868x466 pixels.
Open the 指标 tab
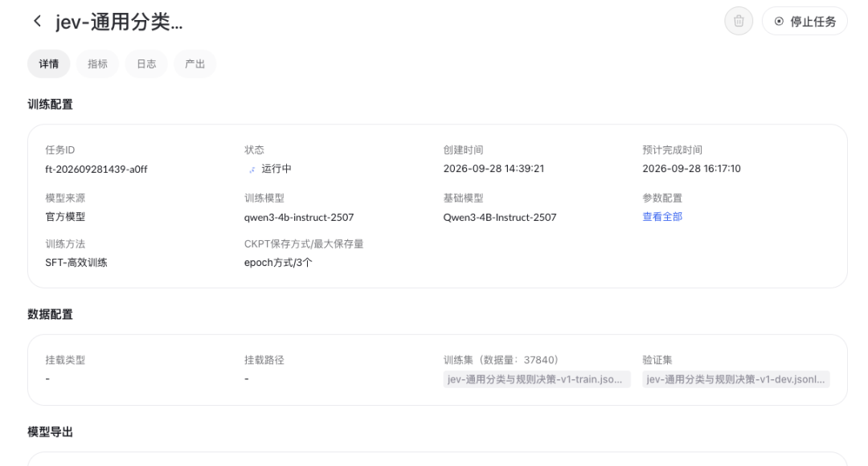(97, 63)
